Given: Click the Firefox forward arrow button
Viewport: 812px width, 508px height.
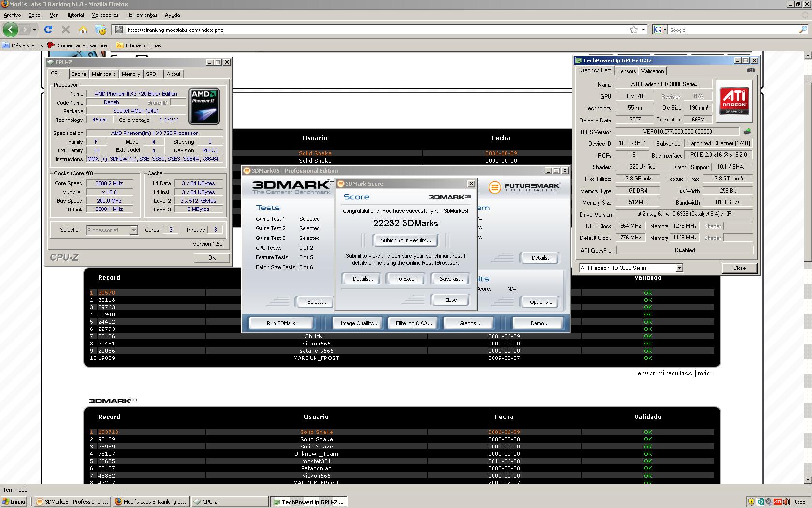Looking at the screenshot, I should (x=25, y=30).
